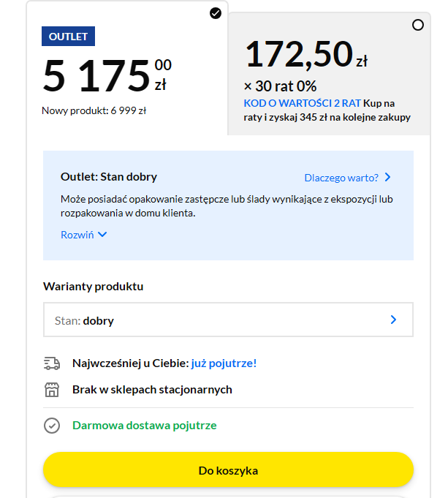Click the store availability shop icon
The image size is (448, 498).
[x=52, y=390]
